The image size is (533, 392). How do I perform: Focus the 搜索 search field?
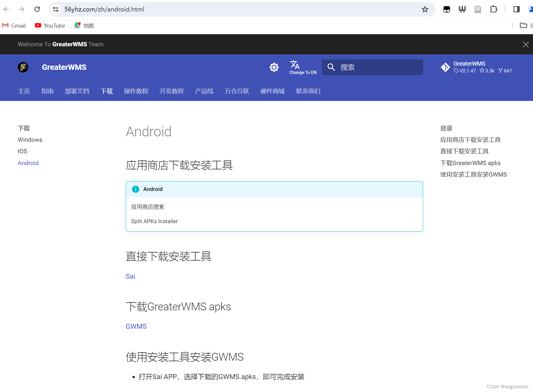click(372, 67)
